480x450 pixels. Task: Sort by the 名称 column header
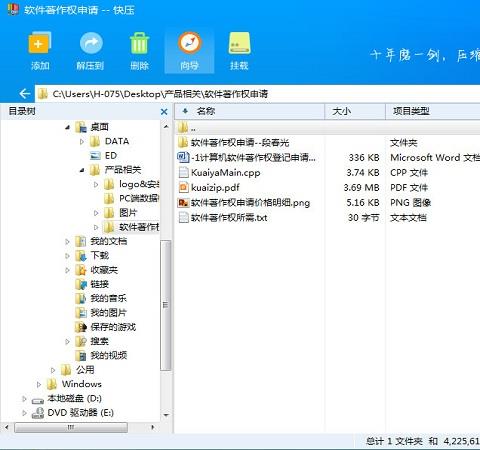click(x=206, y=111)
